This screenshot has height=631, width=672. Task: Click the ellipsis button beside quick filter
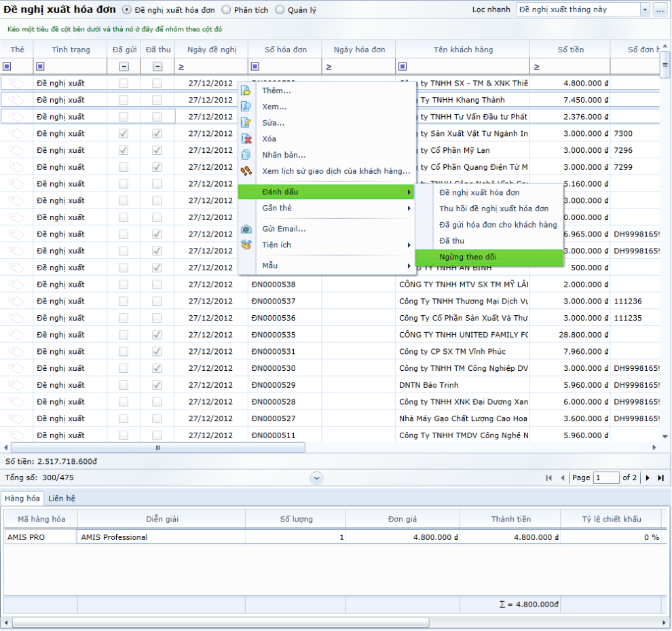[659, 10]
